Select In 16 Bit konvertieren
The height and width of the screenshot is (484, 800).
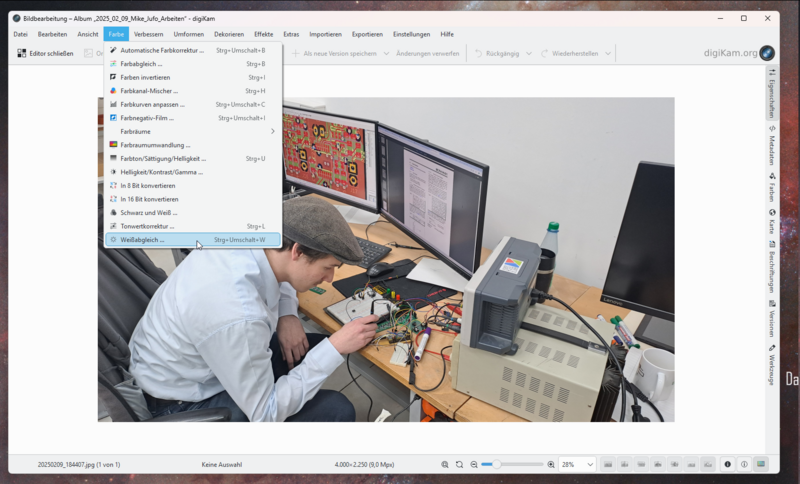[193, 199]
